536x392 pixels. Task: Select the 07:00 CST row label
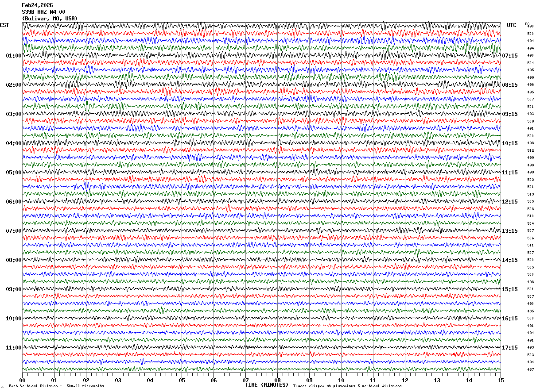pos(13,231)
